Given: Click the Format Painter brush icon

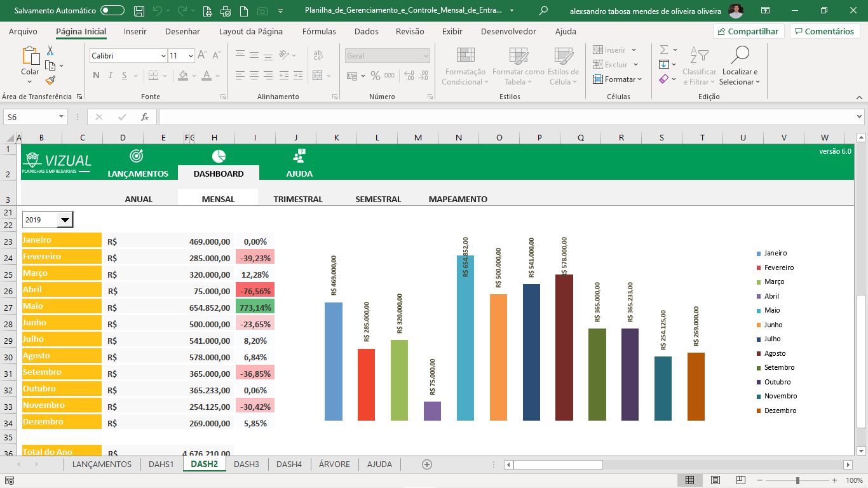Looking at the screenshot, I should [x=50, y=80].
